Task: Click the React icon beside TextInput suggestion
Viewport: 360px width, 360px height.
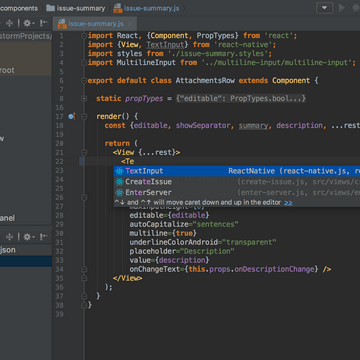Action: pos(119,171)
